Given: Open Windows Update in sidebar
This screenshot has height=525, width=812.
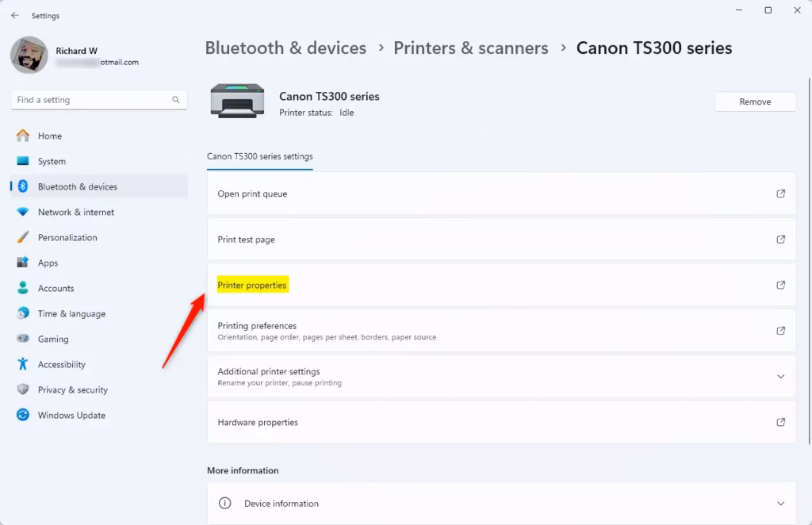Looking at the screenshot, I should click(99, 415).
